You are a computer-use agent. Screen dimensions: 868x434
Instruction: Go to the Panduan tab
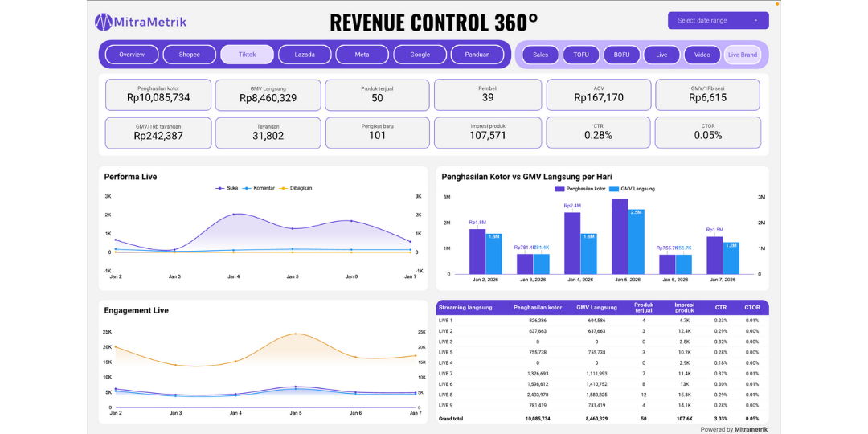click(477, 55)
